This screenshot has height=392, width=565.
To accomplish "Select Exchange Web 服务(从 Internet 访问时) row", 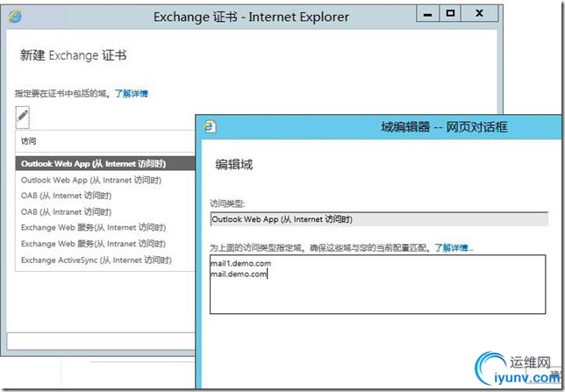I will click(x=105, y=228).
